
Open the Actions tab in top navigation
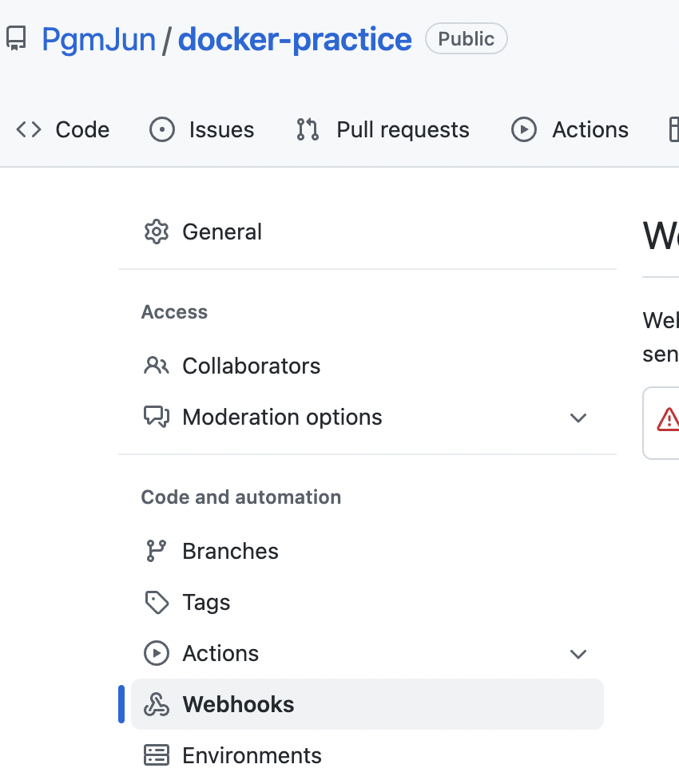[590, 129]
